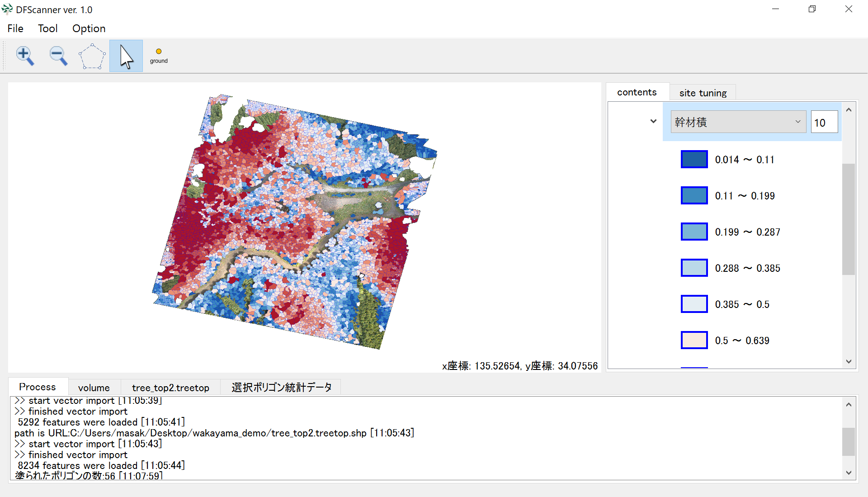Click the 0.014 ~ 0.11 color swatch
Screen dimensions: 868x497
694,159
